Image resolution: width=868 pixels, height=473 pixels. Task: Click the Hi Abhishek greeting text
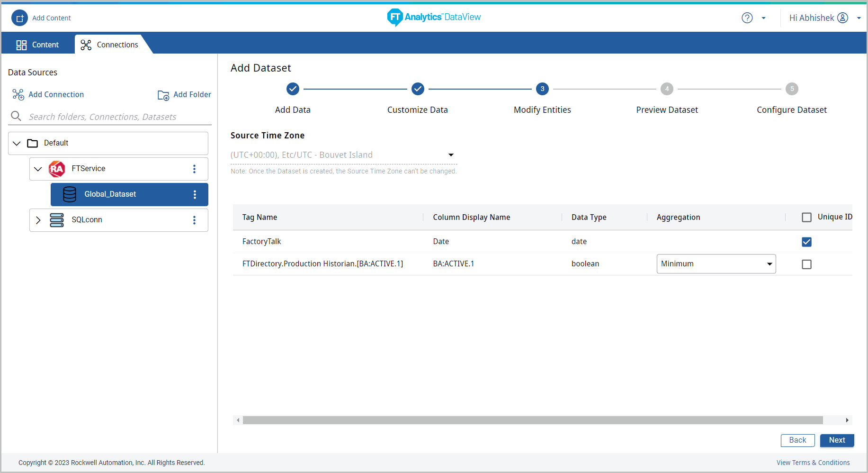point(811,18)
